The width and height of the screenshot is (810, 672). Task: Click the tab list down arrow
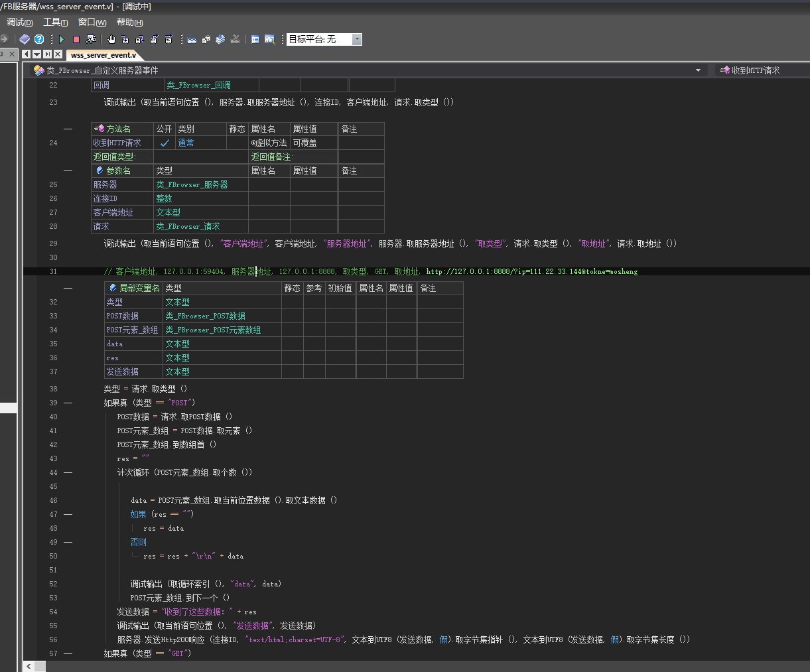37,54
